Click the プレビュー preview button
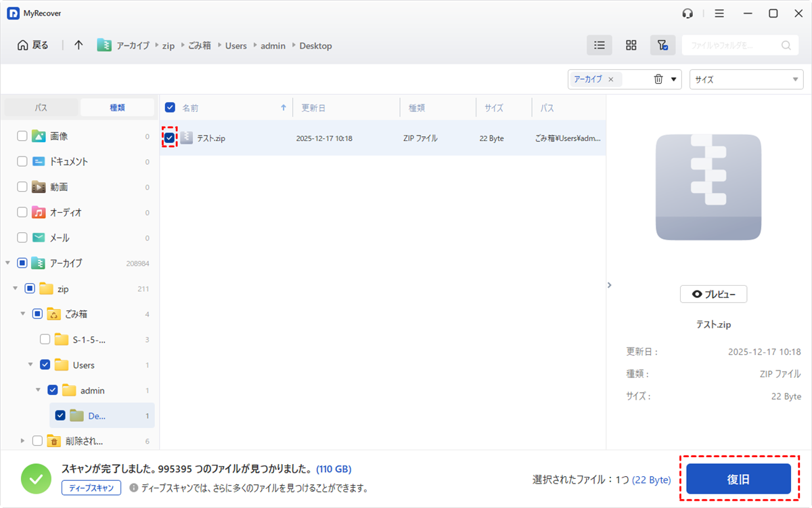The width and height of the screenshot is (812, 508). (x=713, y=294)
